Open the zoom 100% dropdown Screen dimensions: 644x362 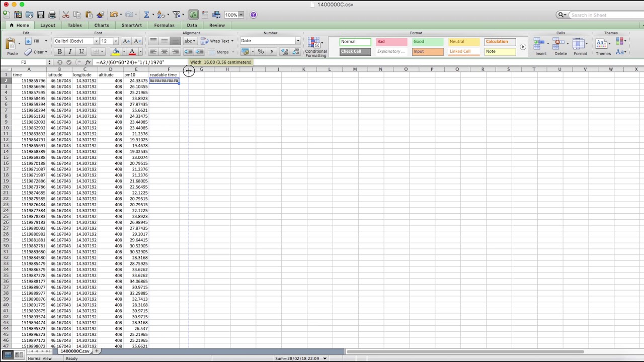(241, 15)
